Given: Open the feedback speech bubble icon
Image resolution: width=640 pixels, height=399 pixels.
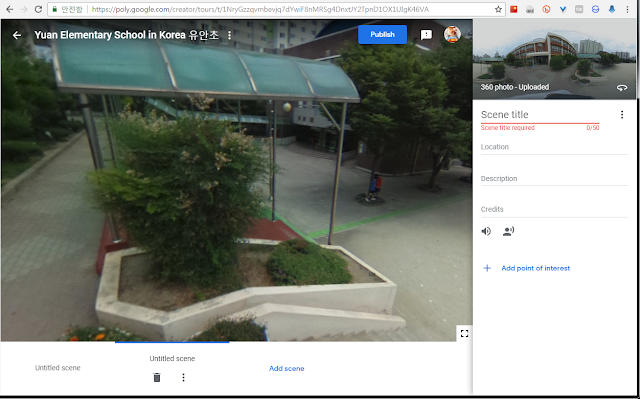Looking at the screenshot, I should (x=426, y=35).
